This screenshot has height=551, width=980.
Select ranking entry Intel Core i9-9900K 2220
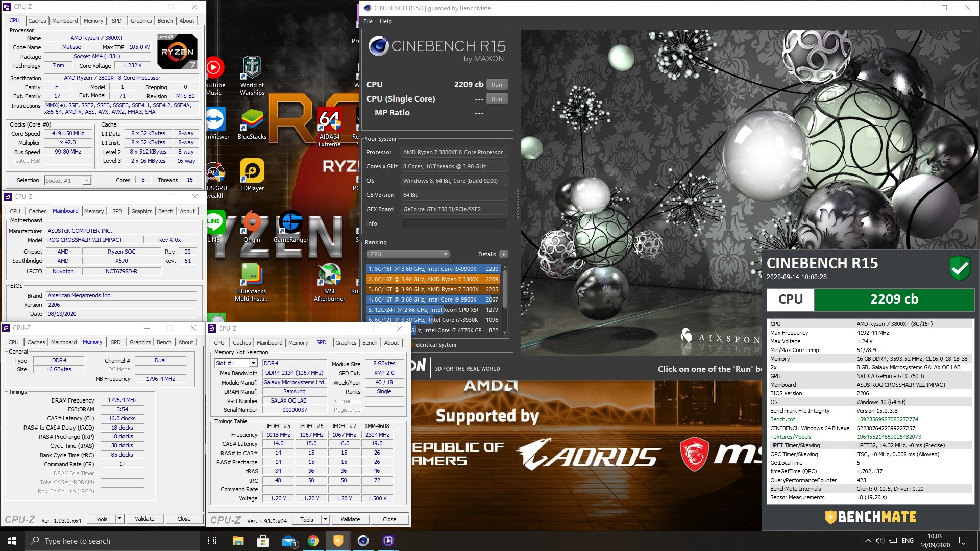pyautogui.click(x=433, y=269)
